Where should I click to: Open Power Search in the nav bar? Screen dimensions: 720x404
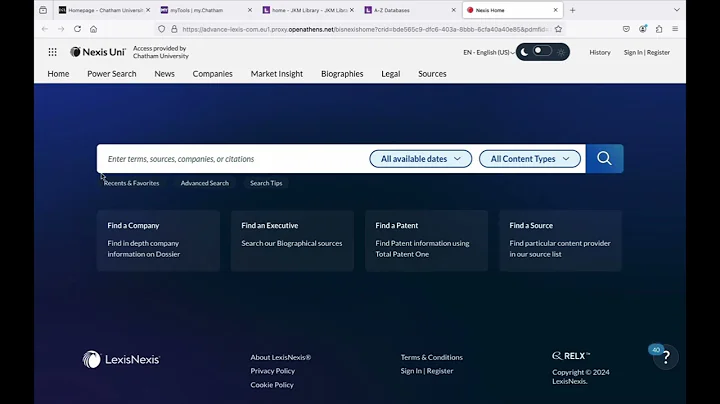112,73
